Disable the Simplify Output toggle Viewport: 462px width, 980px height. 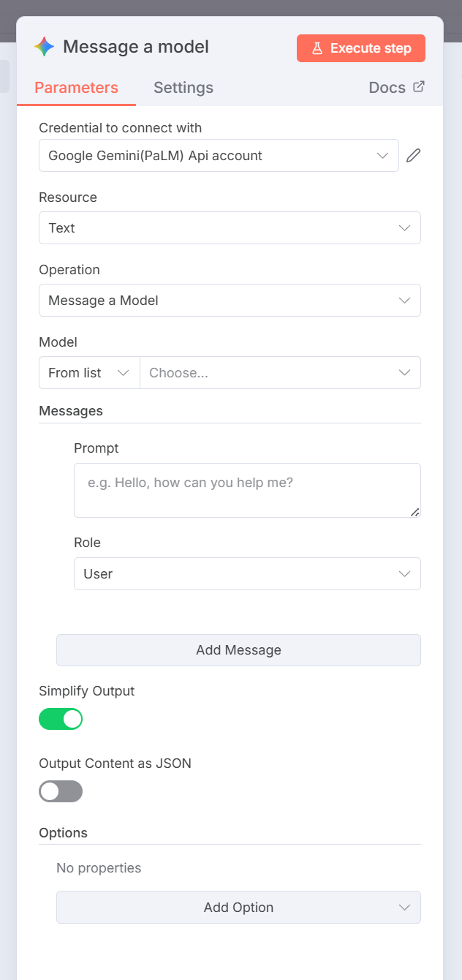tap(61, 719)
